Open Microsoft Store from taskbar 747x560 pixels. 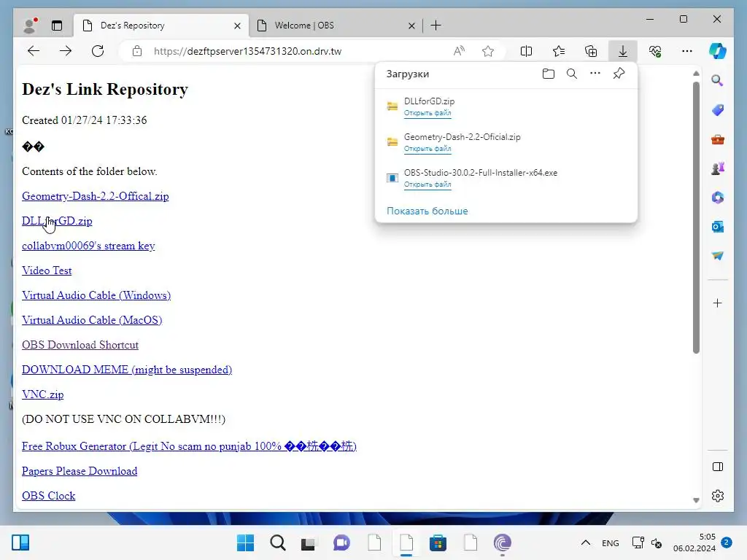click(438, 542)
